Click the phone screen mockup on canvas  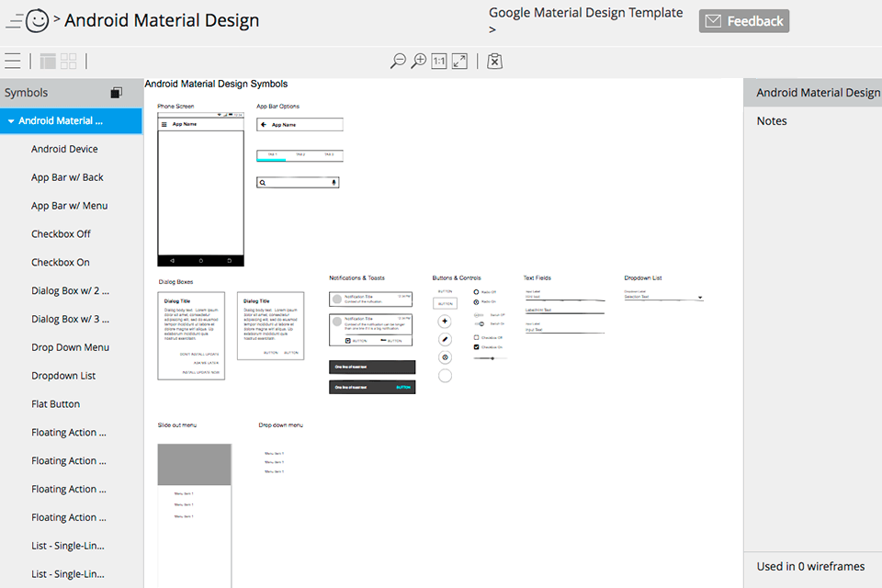point(201,189)
